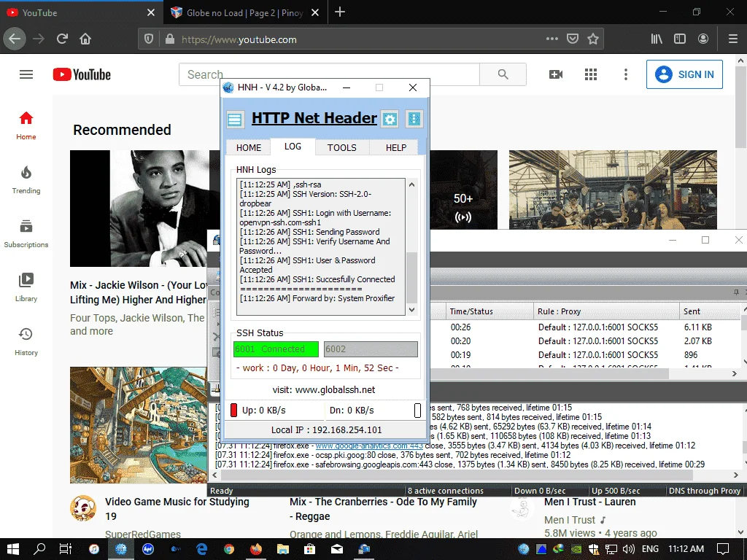Open page actions three-dot menu in URL bar
The image size is (747, 560).
pos(551,39)
